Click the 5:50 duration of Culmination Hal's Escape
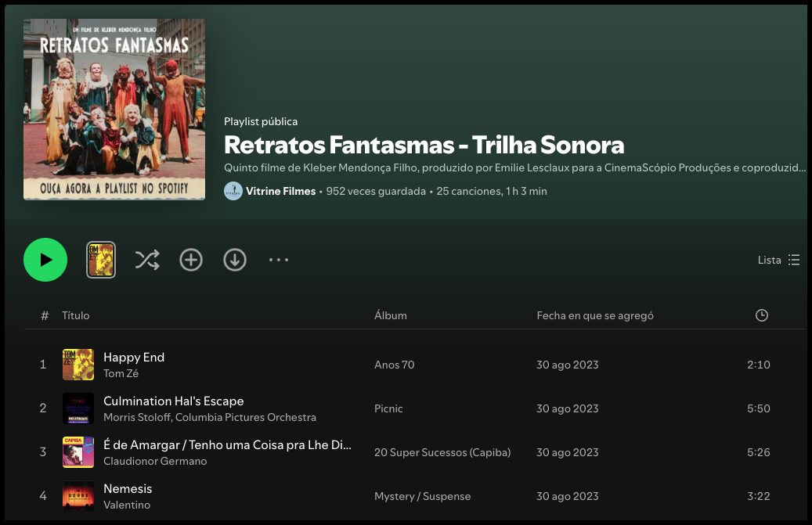The width and height of the screenshot is (812, 525). 758,408
